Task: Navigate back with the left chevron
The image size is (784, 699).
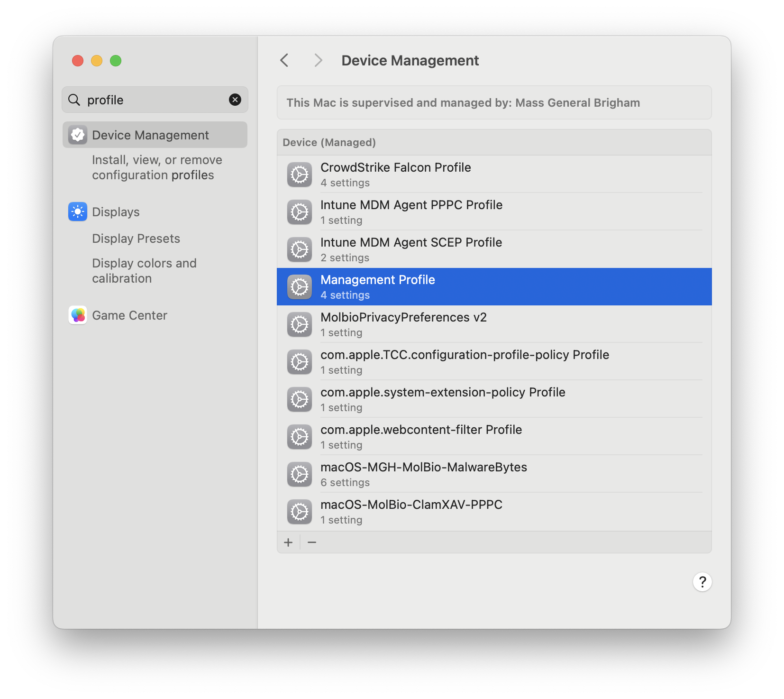Action: (284, 60)
